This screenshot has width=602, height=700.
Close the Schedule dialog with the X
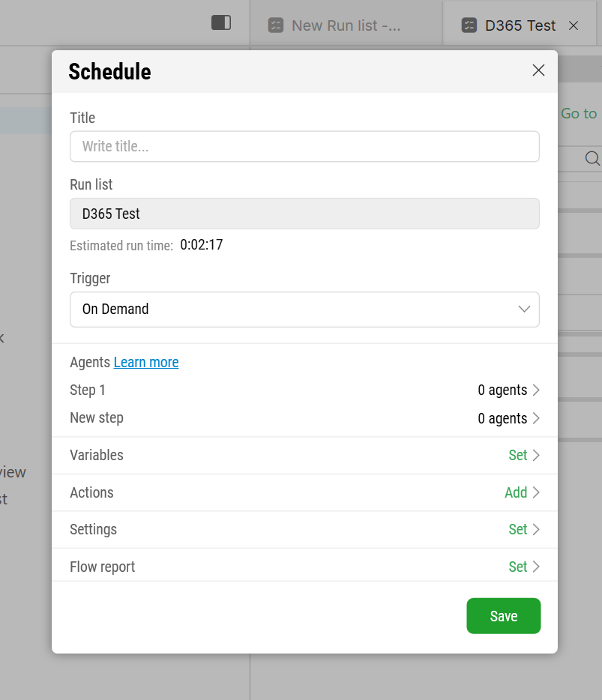538,70
